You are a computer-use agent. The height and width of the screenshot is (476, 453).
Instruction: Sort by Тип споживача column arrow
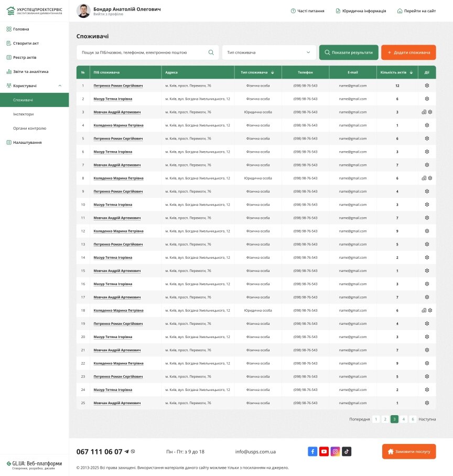pos(272,72)
